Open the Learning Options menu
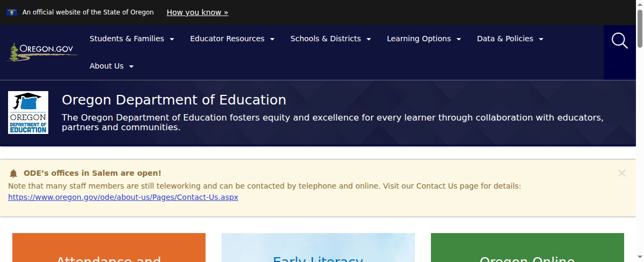The width and height of the screenshot is (644, 262). 423,39
